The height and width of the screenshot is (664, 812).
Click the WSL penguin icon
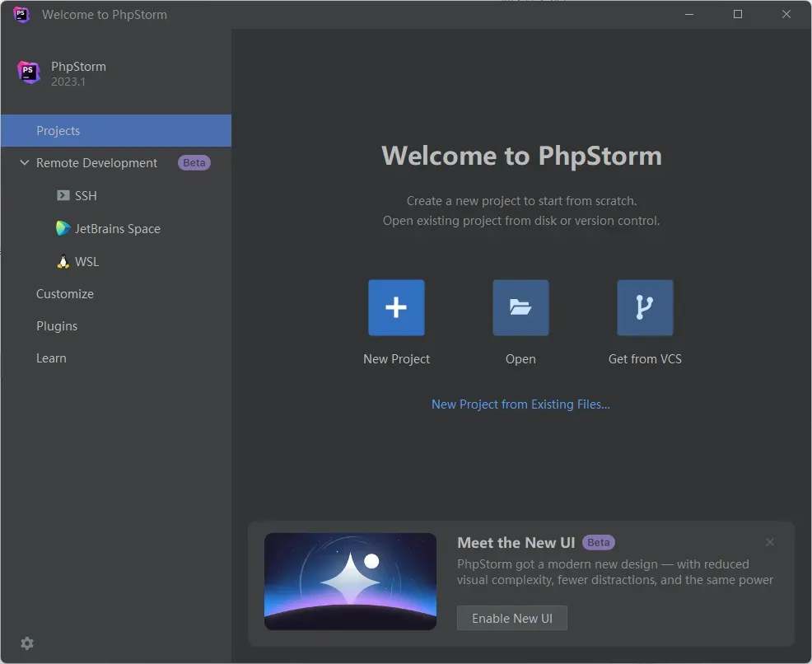click(x=63, y=261)
